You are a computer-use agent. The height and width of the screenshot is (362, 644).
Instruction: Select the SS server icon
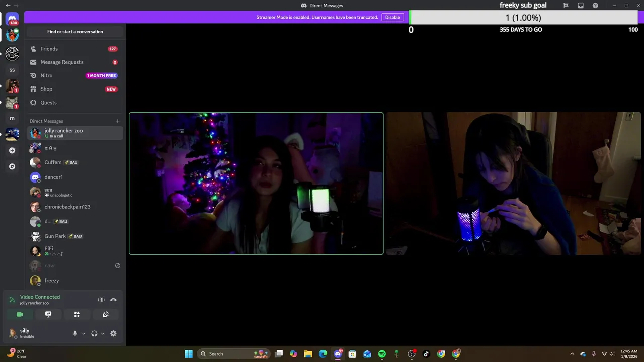[x=12, y=70]
